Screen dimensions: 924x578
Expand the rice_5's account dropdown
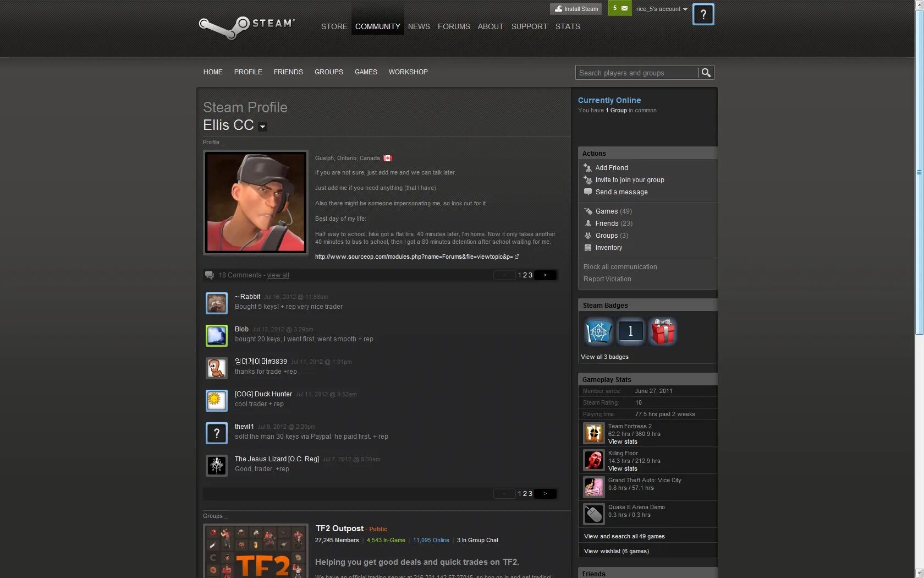(662, 9)
